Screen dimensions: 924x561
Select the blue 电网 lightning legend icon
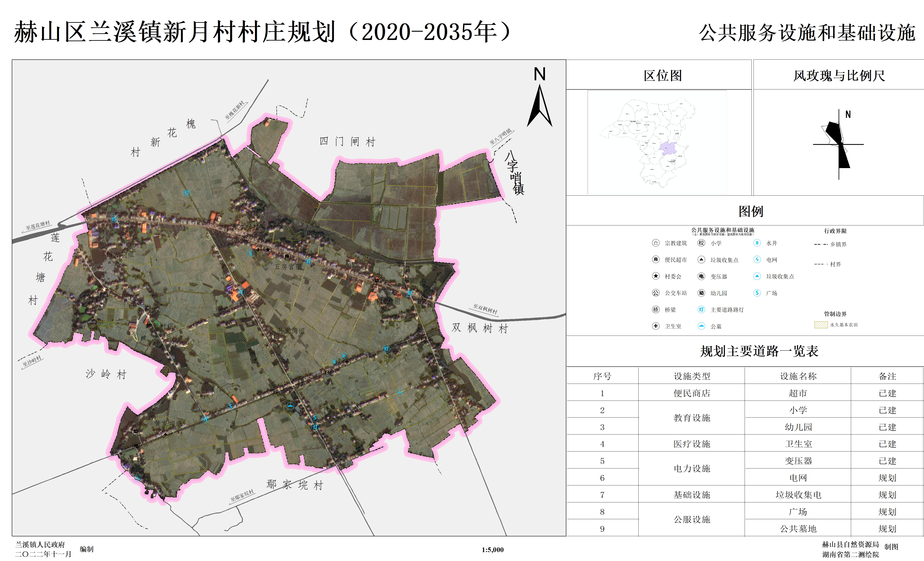click(x=757, y=259)
